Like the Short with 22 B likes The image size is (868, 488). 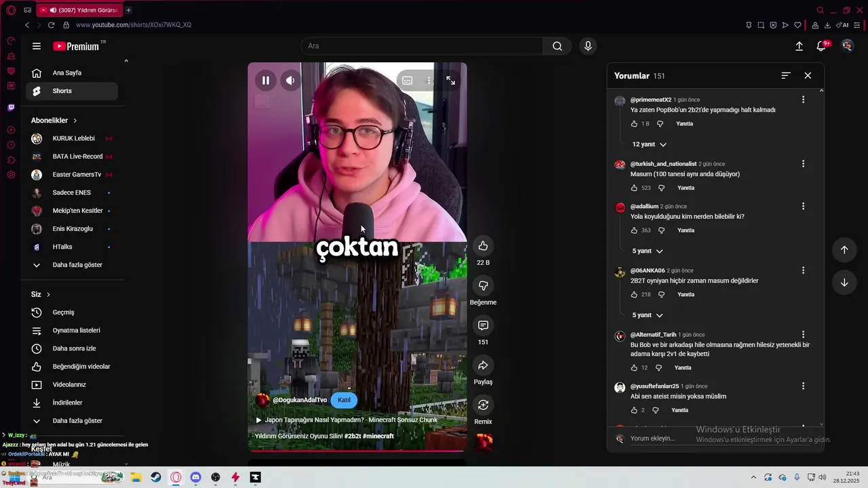(x=483, y=246)
